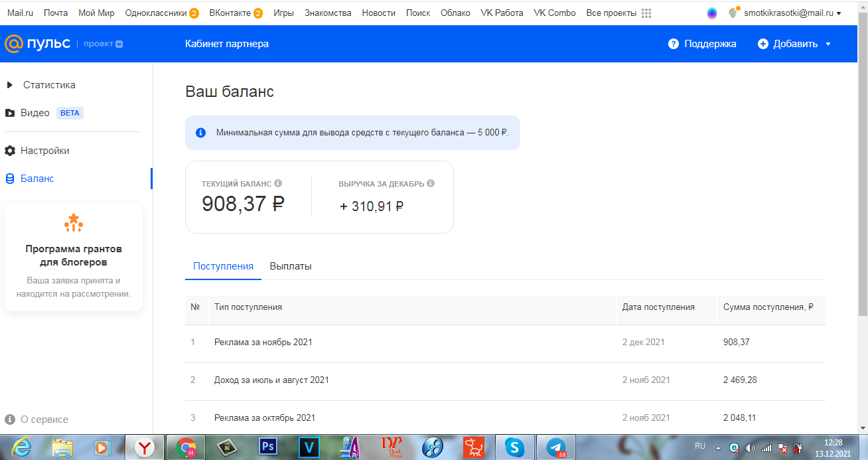Switch to the Выплаты tab
Viewport: 868px width, 460px height.
291,266
